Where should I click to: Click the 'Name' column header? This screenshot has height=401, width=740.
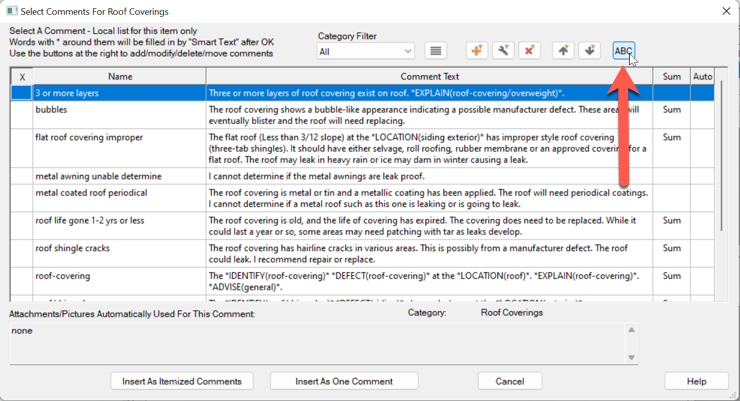120,76
